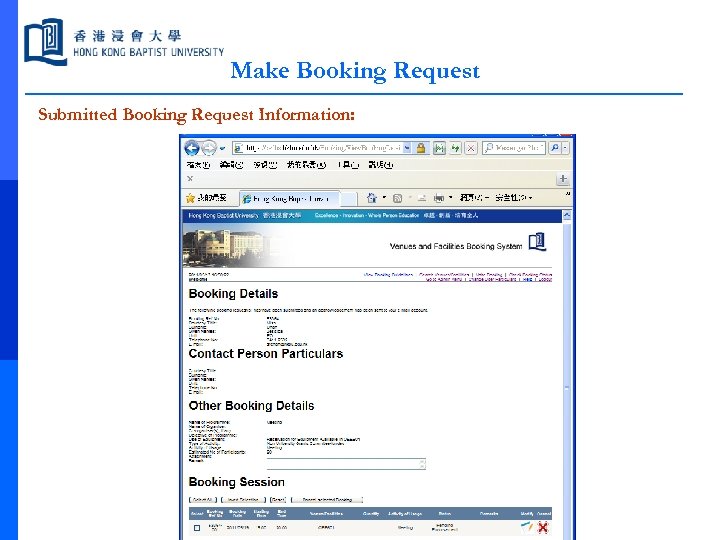This screenshot has width=720, height=540.
Task: Open the fifth (Tools) browser menu
Action: 348,164
